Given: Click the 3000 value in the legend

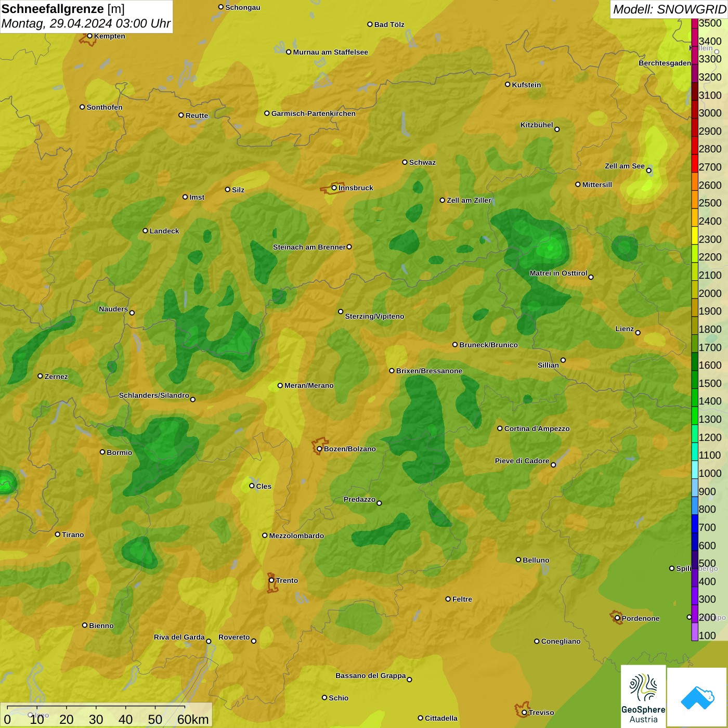Looking at the screenshot, I should click(x=710, y=113).
